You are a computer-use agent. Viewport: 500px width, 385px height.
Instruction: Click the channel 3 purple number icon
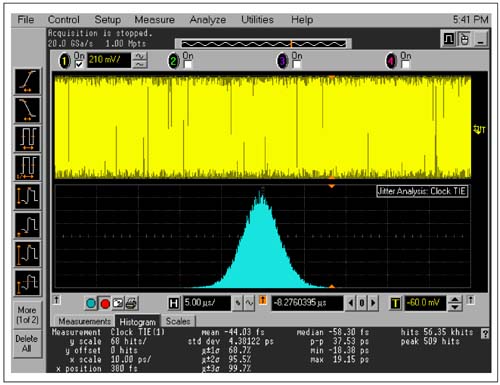282,61
